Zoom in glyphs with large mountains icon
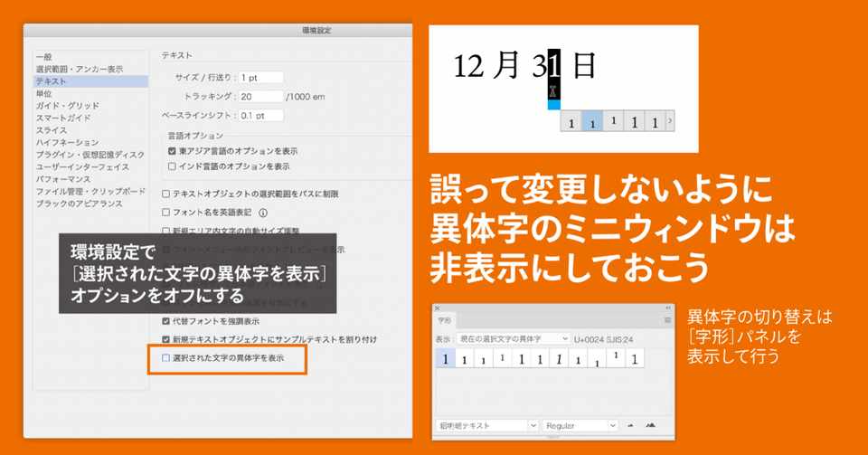This screenshot has height=455, width=868. point(651,426)
